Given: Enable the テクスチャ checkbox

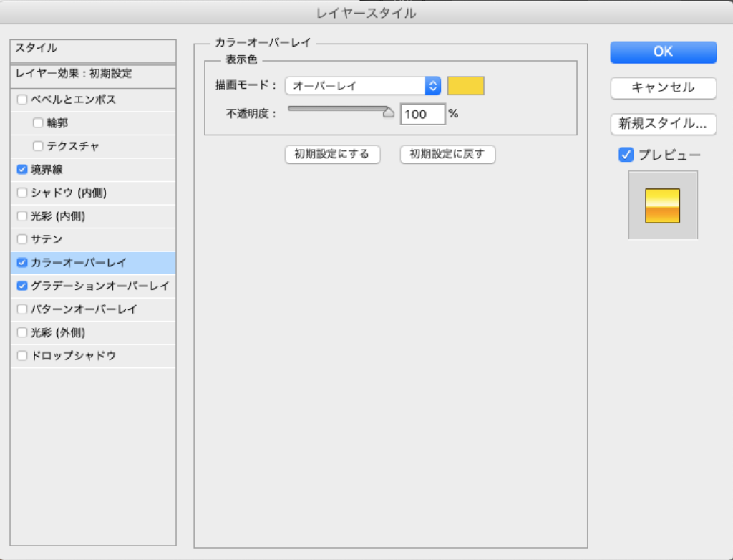Looking at the screenshot, I should point(39,146).
